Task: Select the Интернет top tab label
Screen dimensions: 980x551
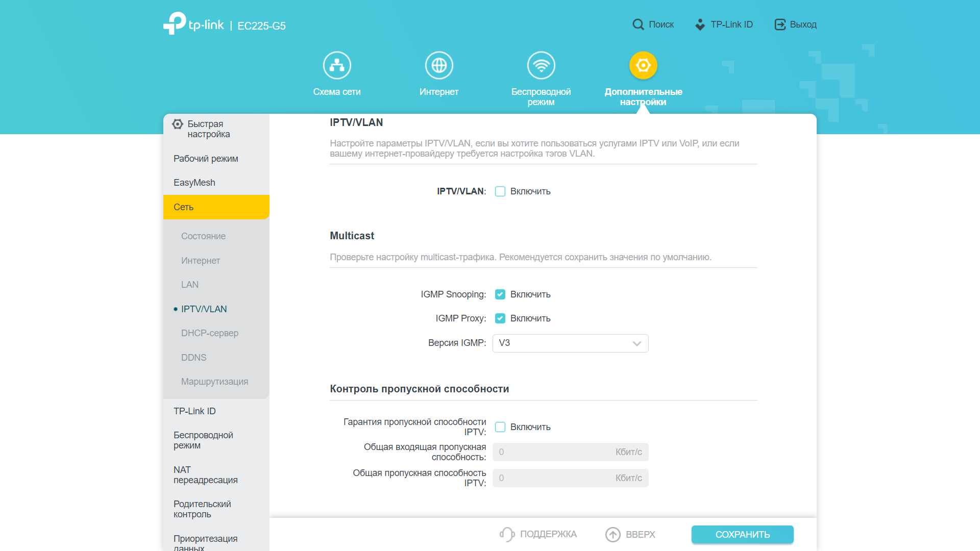Action: coord(439,92)
